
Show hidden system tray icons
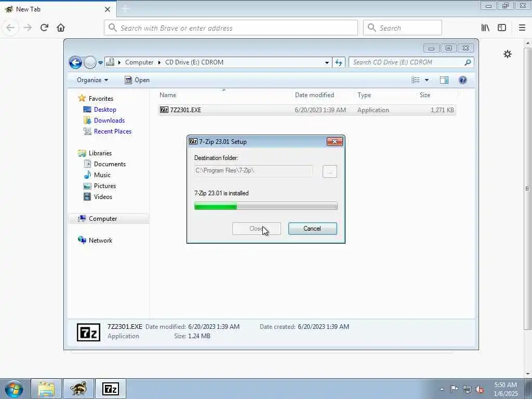click(x=442, y=389)
